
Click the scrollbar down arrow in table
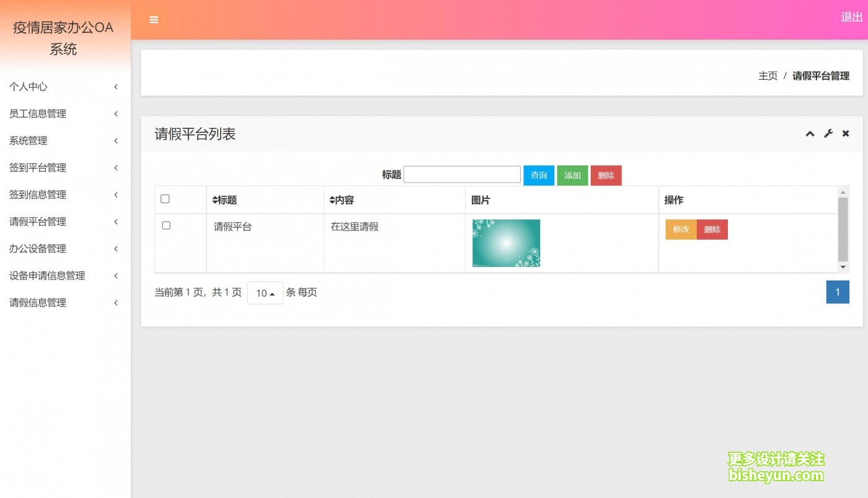(x=843, y=267)
